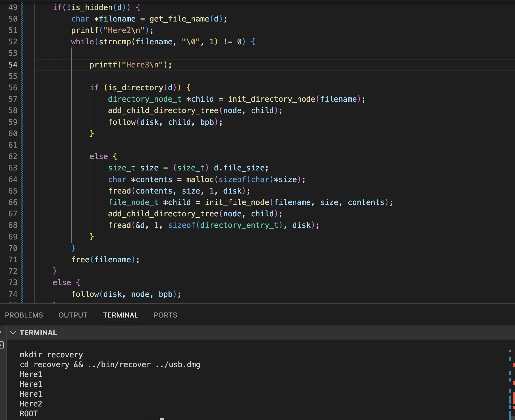Image resolution: width=515 pixels, height=420 pixels.
Task: Select the PORTS tab
Action: point(165,315)
